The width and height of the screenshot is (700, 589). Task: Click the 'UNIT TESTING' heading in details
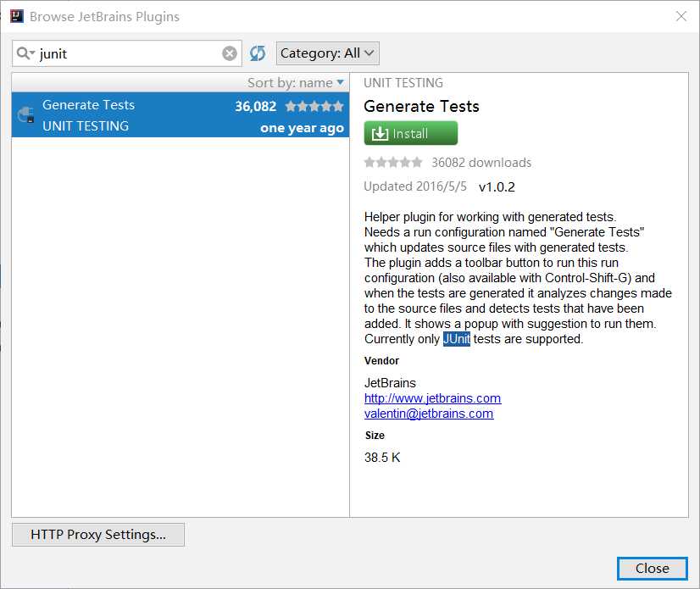tap(403, 83)
